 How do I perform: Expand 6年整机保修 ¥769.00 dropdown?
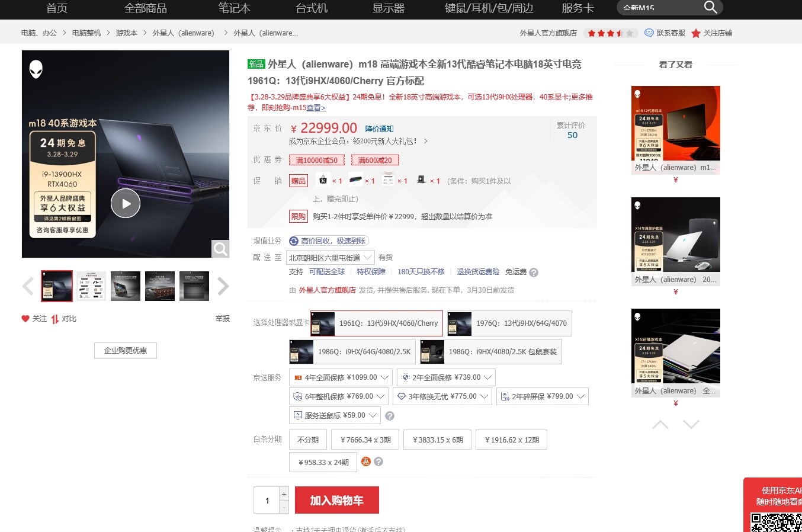click(x=339, y=396)
